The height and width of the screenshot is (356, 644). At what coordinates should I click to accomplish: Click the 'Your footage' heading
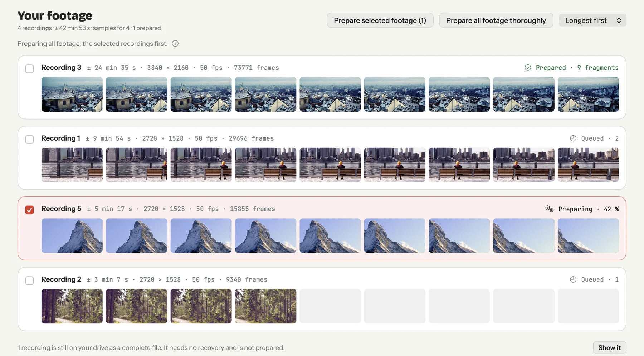[x=55, y=15]
